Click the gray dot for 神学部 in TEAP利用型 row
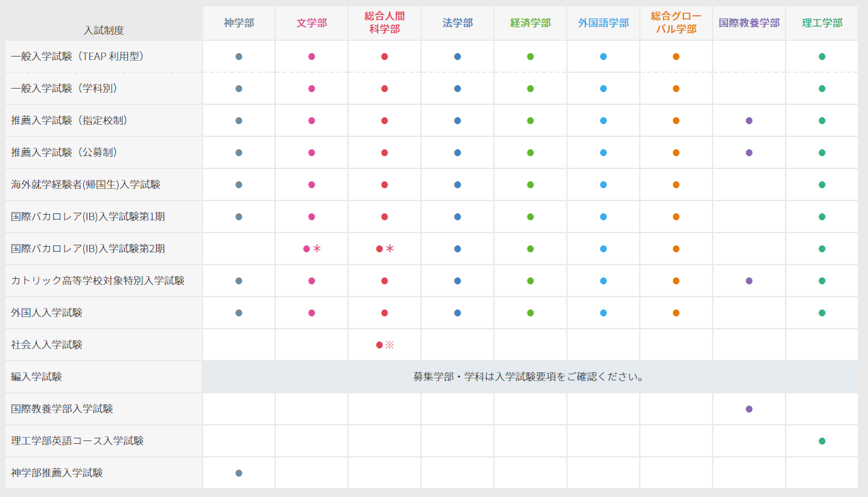The height and width of the screenshot is (497, 868). tap(238, 55)
